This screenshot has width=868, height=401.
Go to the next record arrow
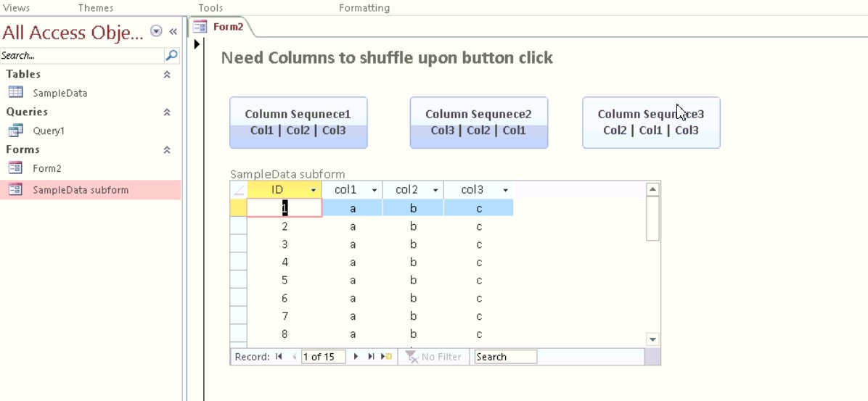point(356,357)
